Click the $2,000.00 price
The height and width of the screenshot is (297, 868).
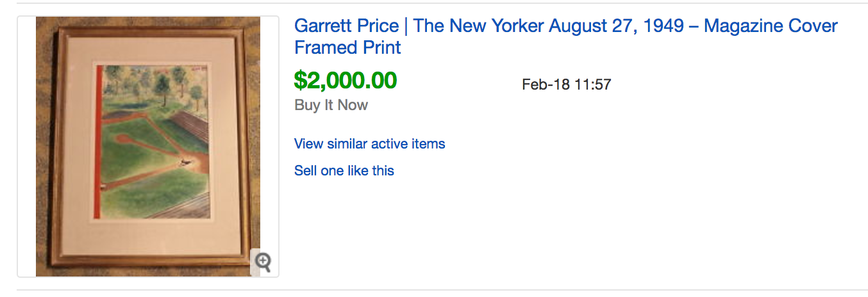pos(345,81)
